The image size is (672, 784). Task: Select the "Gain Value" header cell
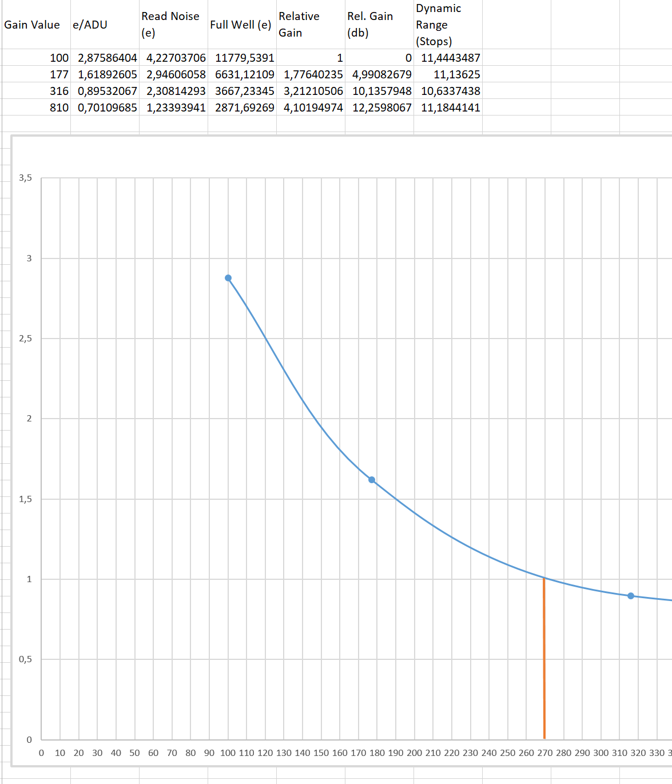(x=32, y=25)
